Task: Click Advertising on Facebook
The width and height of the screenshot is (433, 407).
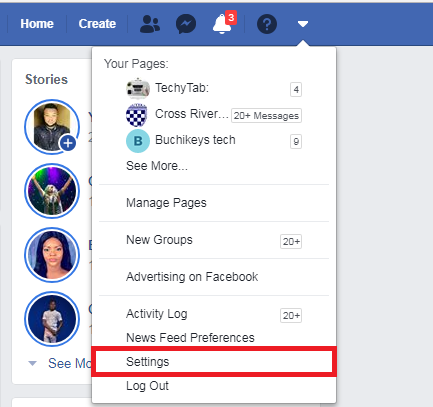Action: [192, 277]
